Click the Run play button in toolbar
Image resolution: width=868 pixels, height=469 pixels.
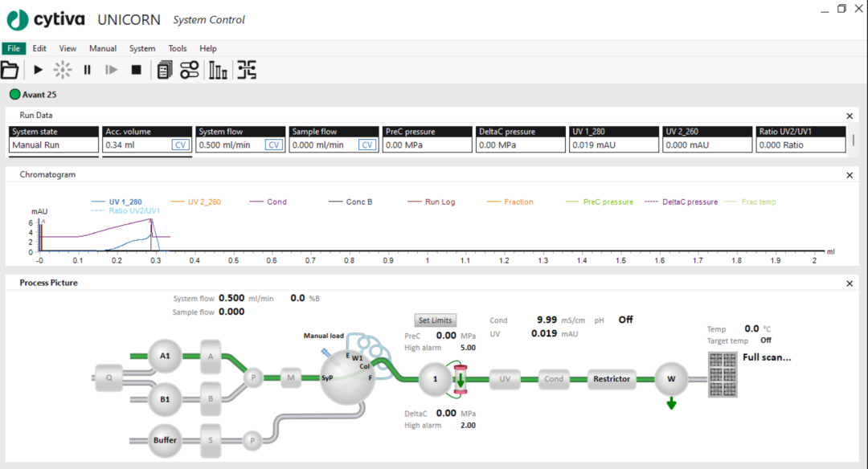39,70
